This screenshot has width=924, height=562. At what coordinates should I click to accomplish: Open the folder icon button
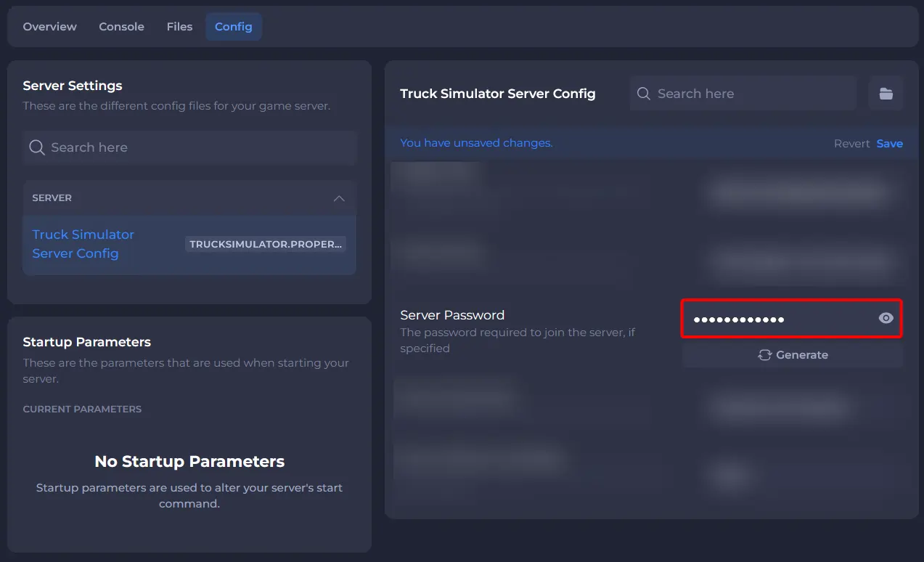tap(886, 94)
